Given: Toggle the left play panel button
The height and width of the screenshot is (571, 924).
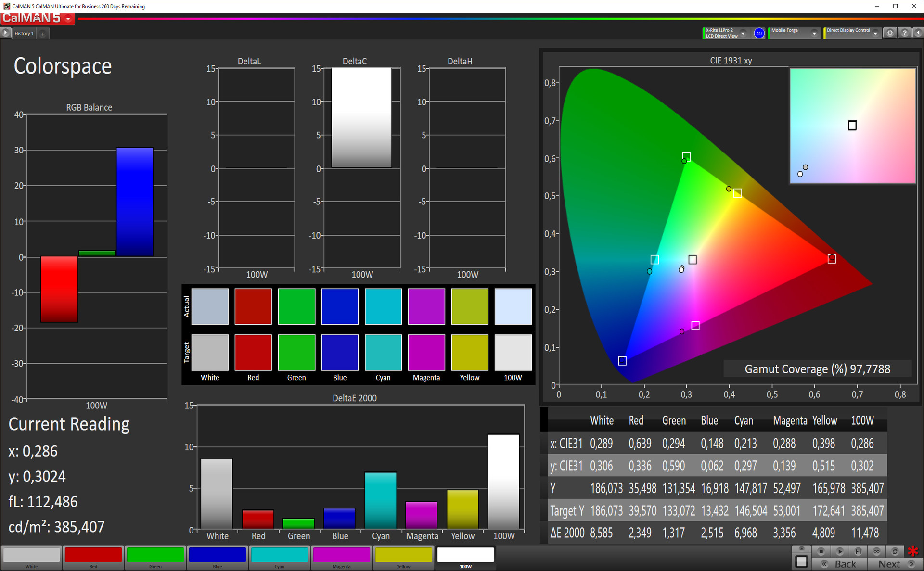Looking at the screenshot, I should tap(6, 33).
